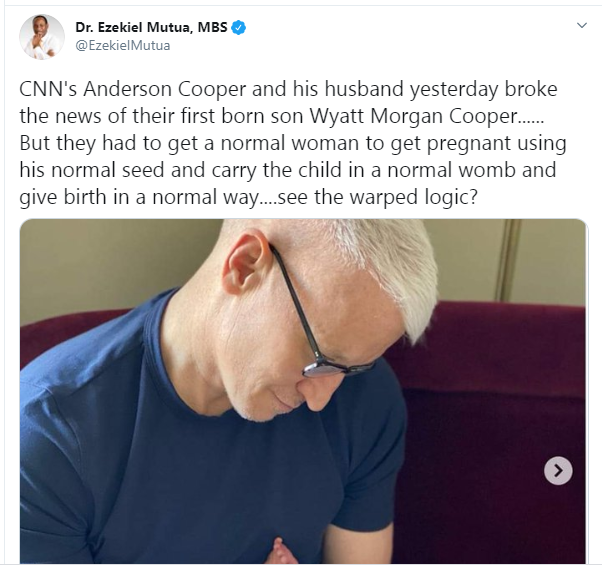Open the attached photo of Anderson Cooper
This screenshot has width=602, height=565.
303,391
